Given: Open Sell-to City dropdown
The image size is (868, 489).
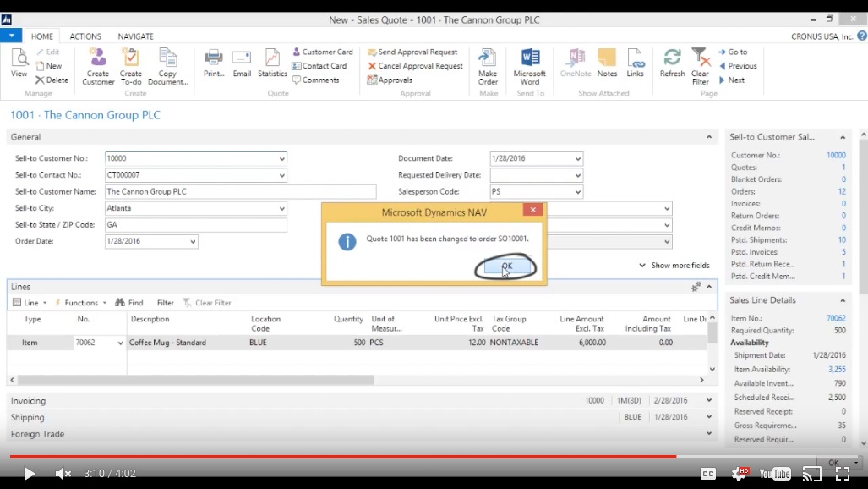Looking at the screenshot, I should click(281, 208).
